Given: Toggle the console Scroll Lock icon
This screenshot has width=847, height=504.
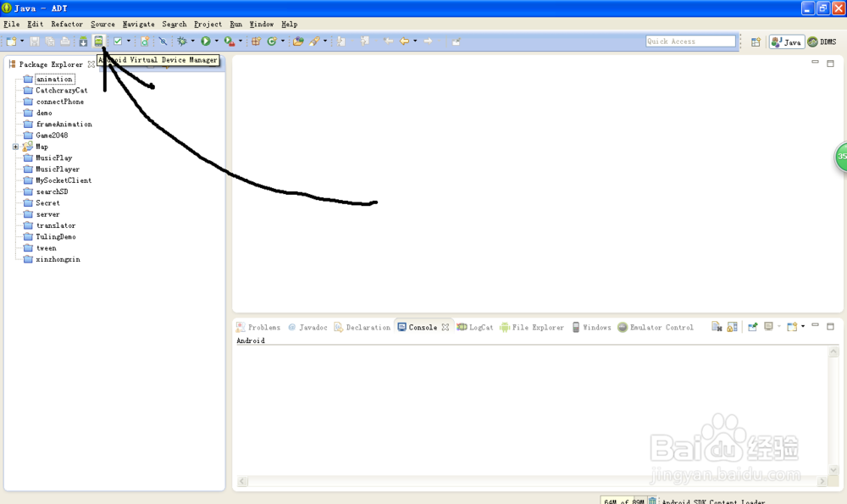Looking at the screenshot, I should pyautogui.click(x=732, y=327).
